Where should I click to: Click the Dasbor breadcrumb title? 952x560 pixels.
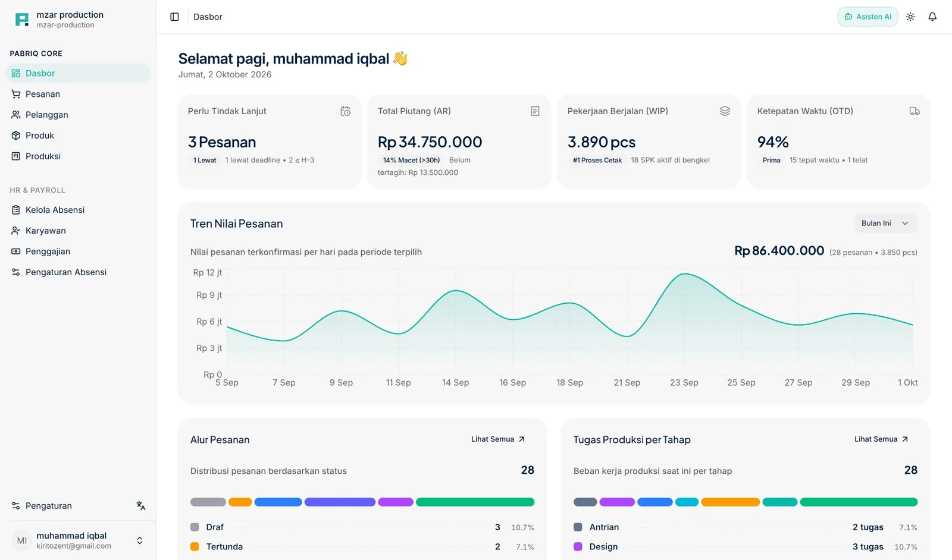pyautogui.click(x=208, y=17)
